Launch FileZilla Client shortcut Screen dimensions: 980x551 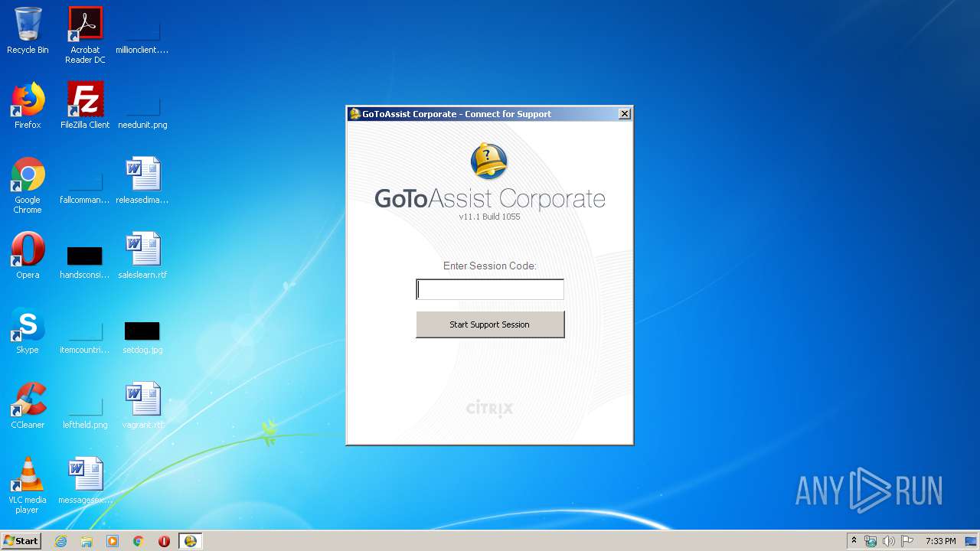click(85, 106)
